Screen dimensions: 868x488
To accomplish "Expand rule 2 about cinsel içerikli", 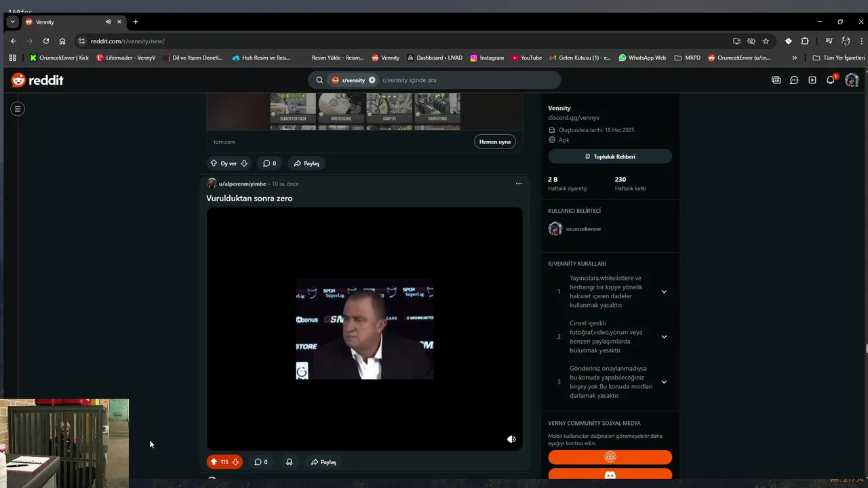I will (x=664, y=337).
